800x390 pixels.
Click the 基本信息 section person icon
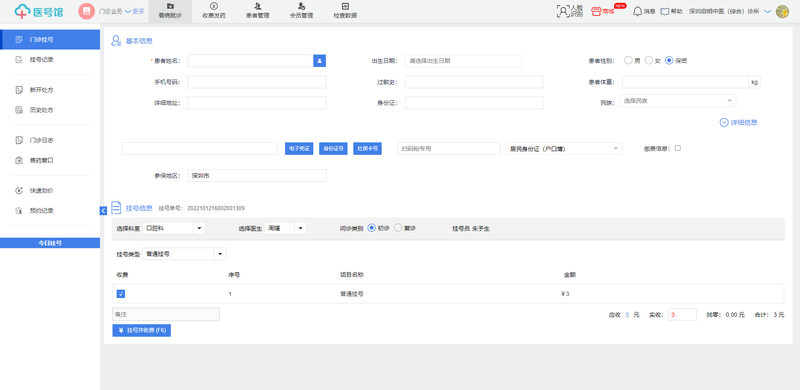click(116, 41)
